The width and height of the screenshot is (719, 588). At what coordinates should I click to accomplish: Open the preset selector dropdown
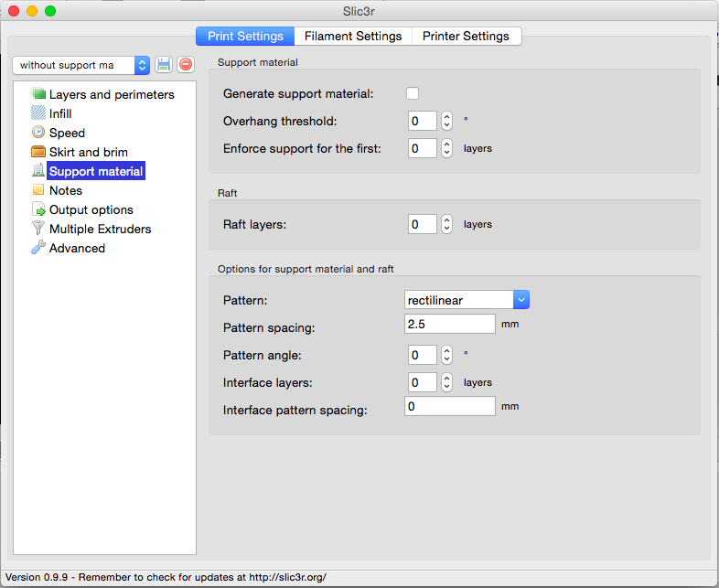80,65
